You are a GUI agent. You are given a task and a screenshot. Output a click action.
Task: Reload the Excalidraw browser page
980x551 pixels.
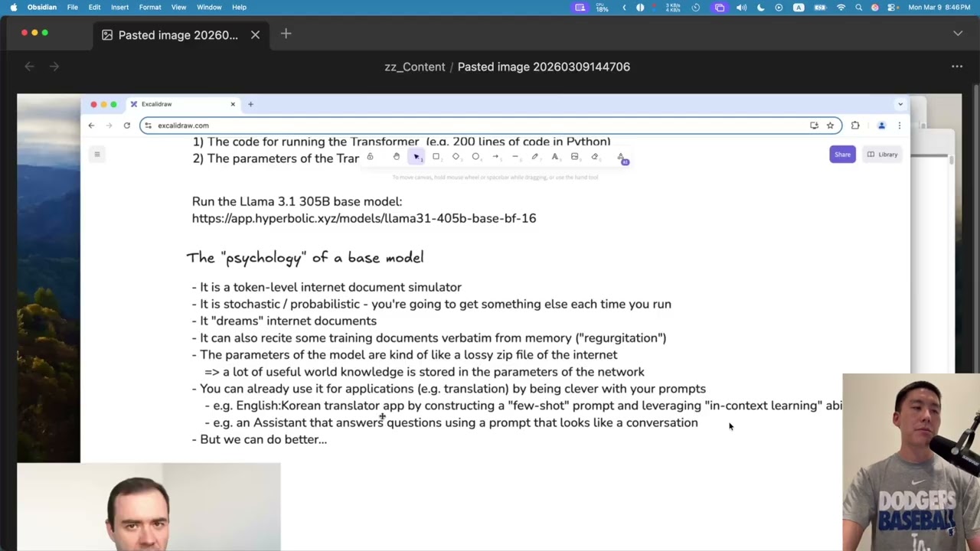click(x=127, y=126)
